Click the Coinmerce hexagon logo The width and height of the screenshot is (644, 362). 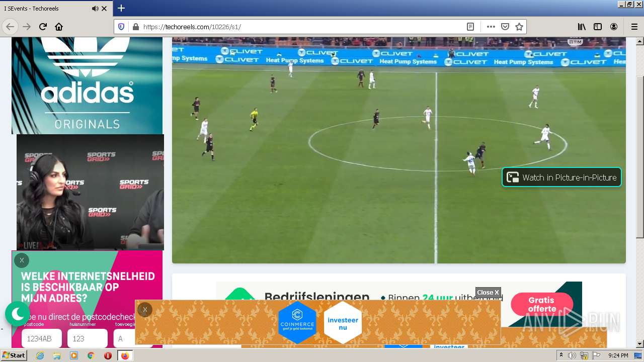[297, 322]
